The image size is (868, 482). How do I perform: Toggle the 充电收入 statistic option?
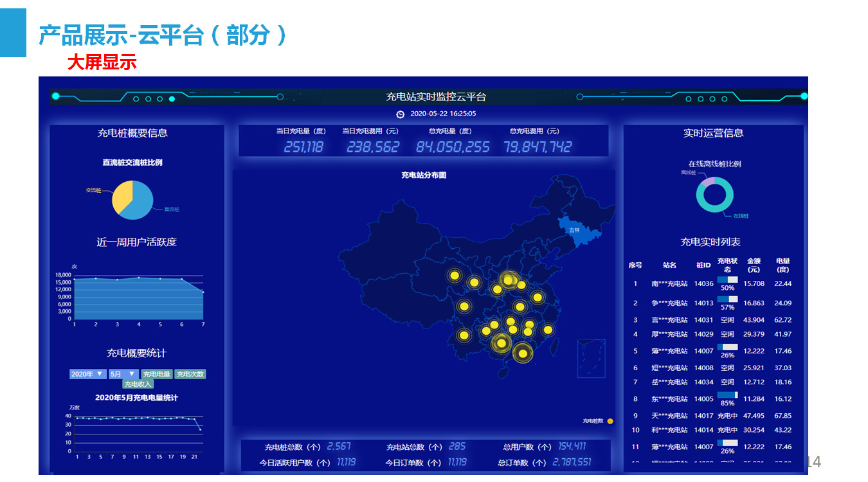tap(138, 384)
